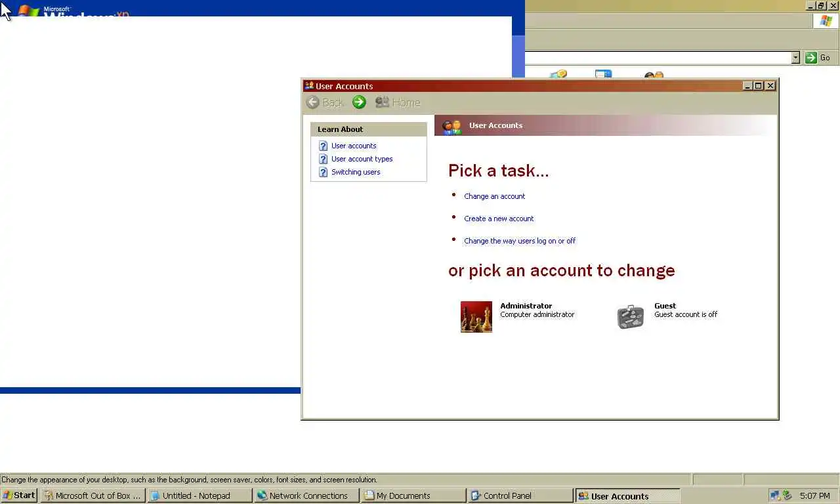Click the green Forward arrow button
The image size is (840, 504).
359,102
